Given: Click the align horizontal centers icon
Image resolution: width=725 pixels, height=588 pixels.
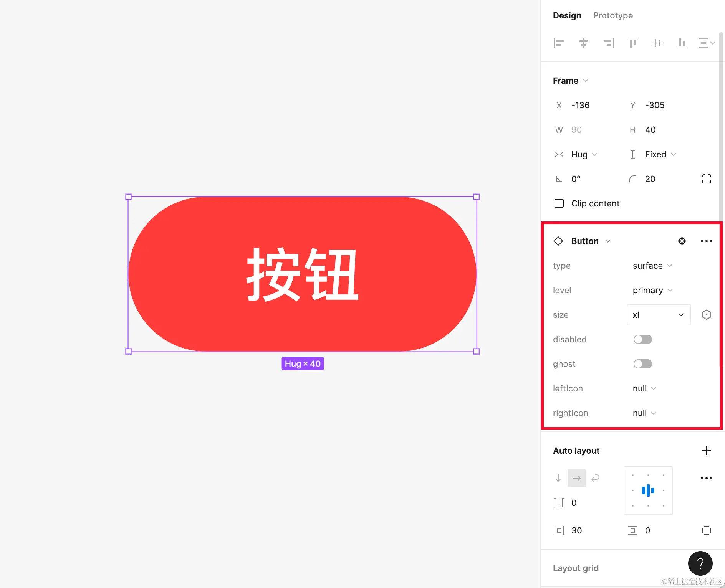Looking at the screenshot, I should (x=583, y=43).
